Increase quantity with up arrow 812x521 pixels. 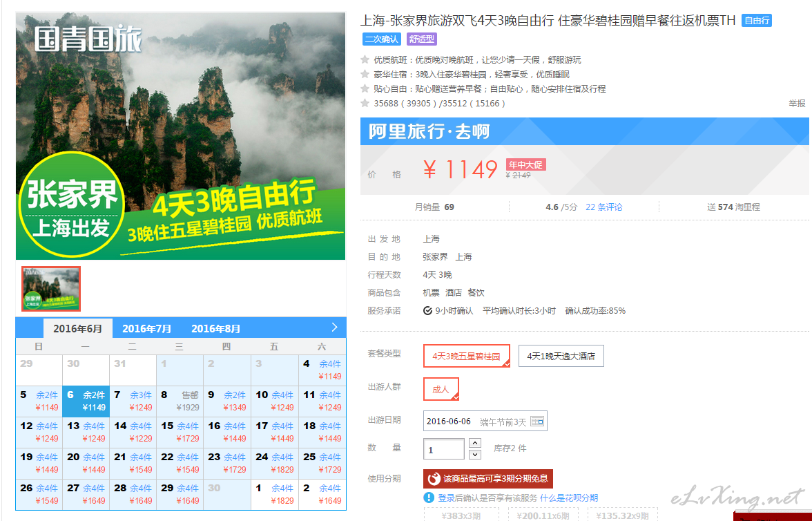click(475, 443)
